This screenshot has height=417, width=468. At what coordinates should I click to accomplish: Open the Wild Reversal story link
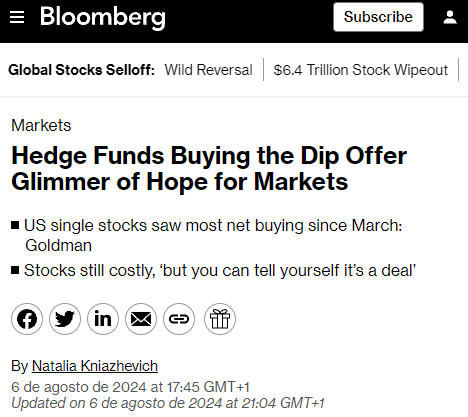(208, 70)
